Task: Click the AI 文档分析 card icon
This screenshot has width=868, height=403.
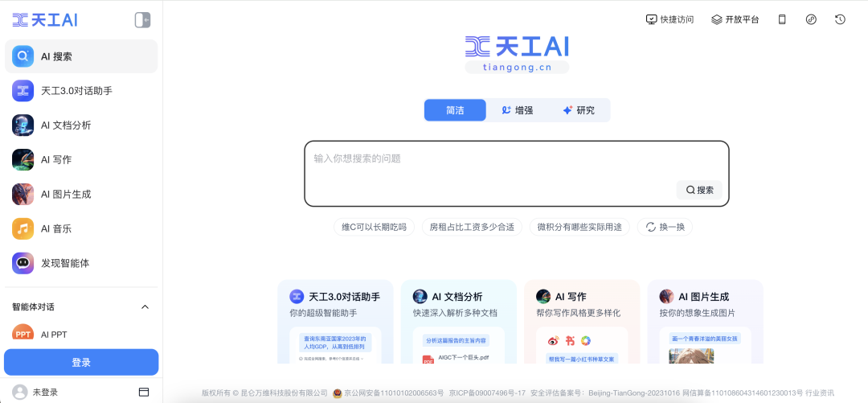Action: (420, 297)
